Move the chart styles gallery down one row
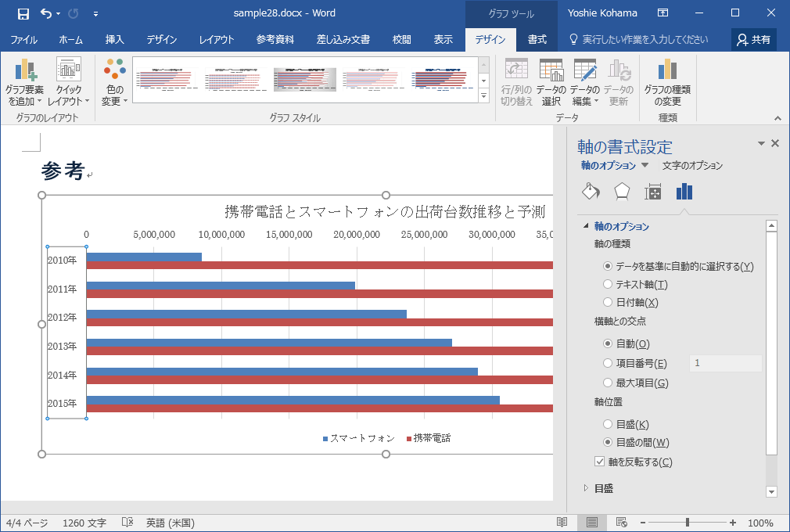This screenshot has height=532, width=790. point(483,81)
